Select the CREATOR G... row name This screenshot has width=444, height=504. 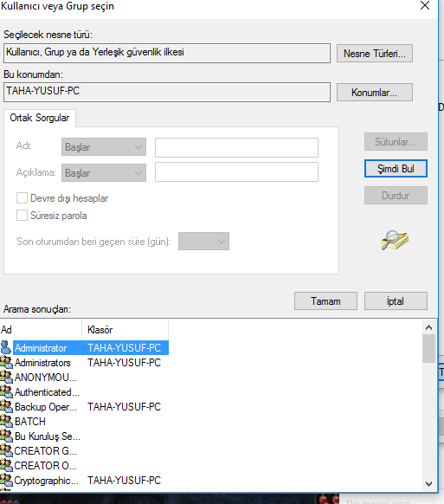point(46,451)
